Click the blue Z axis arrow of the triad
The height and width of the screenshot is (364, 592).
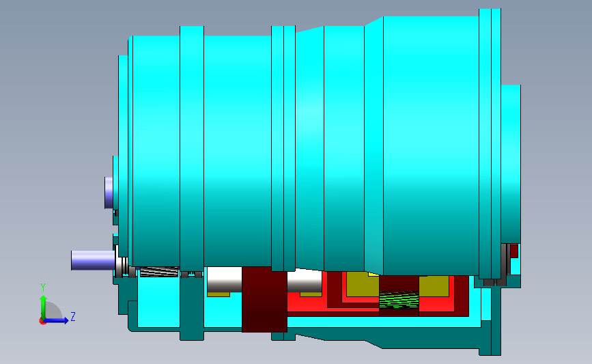pos(57,320)
